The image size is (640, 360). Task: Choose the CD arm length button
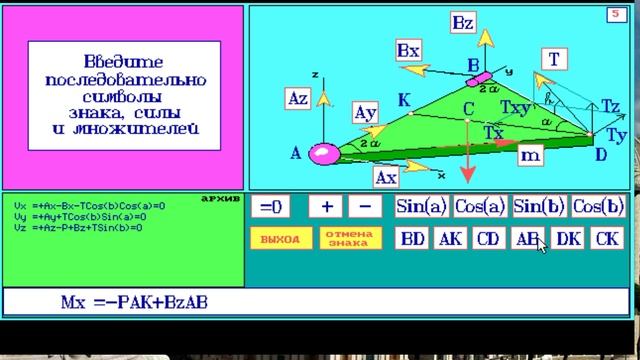(x=489, y=238)
